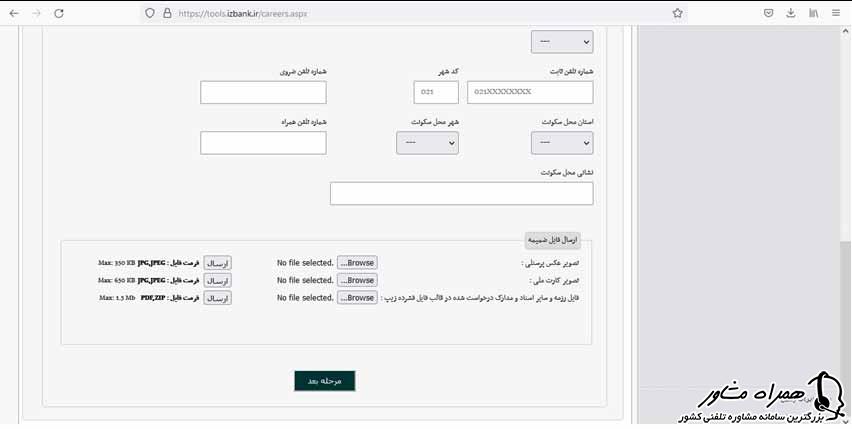Click the ارسال فایل ضمیمه section header
852x429 pixels.
pos(553,239)
